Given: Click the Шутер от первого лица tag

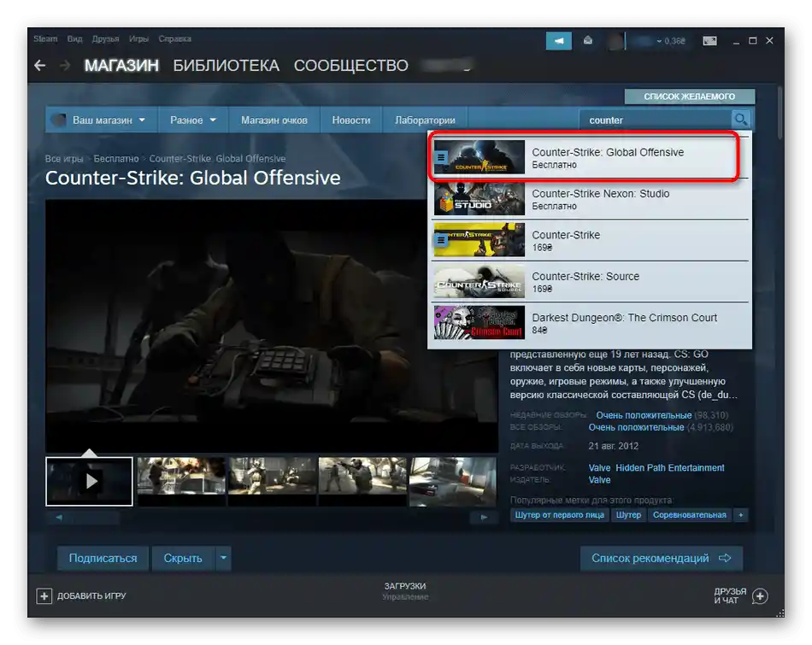Looking at the screenshot, I should 559,515.
